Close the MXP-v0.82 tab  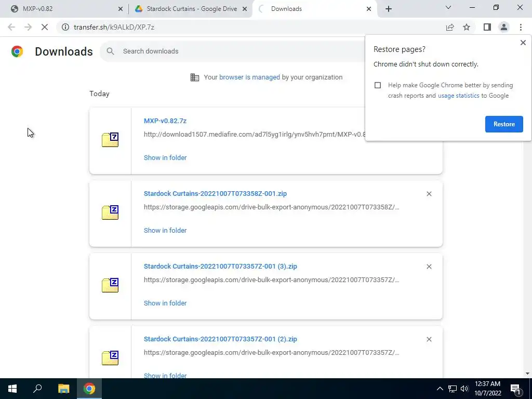click(121, 9)
